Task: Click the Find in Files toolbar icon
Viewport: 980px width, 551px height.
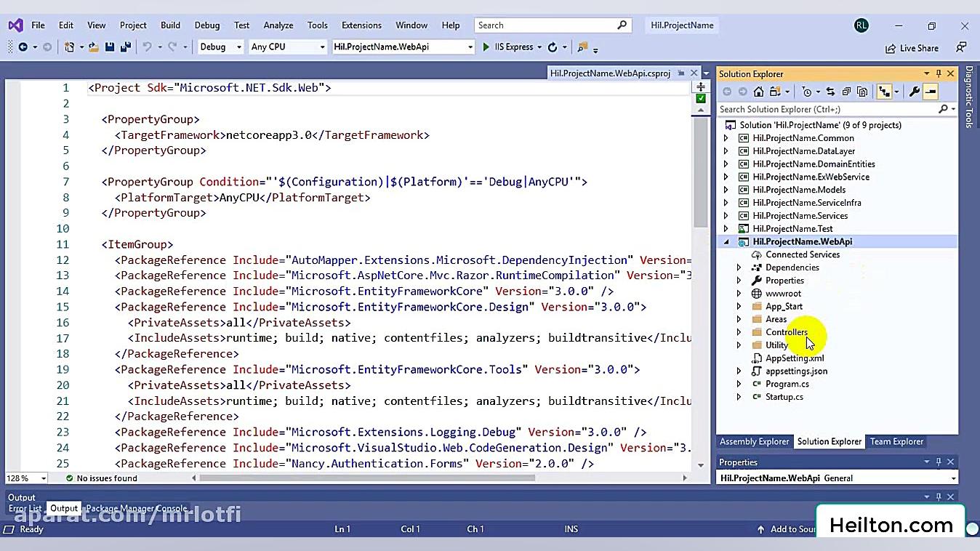Action: tap(582, 47)
